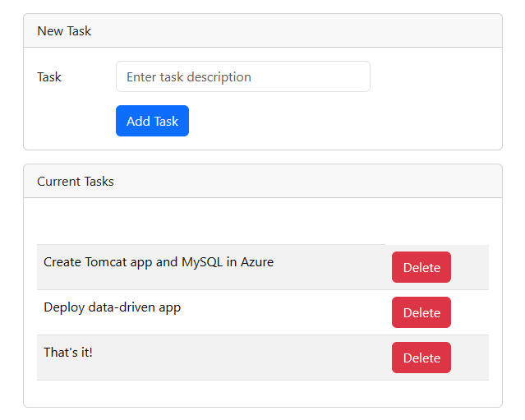Delete the Create Tomcat app task
The height and width of the screenshot is (420, 525).
click(x=421, y=267)
